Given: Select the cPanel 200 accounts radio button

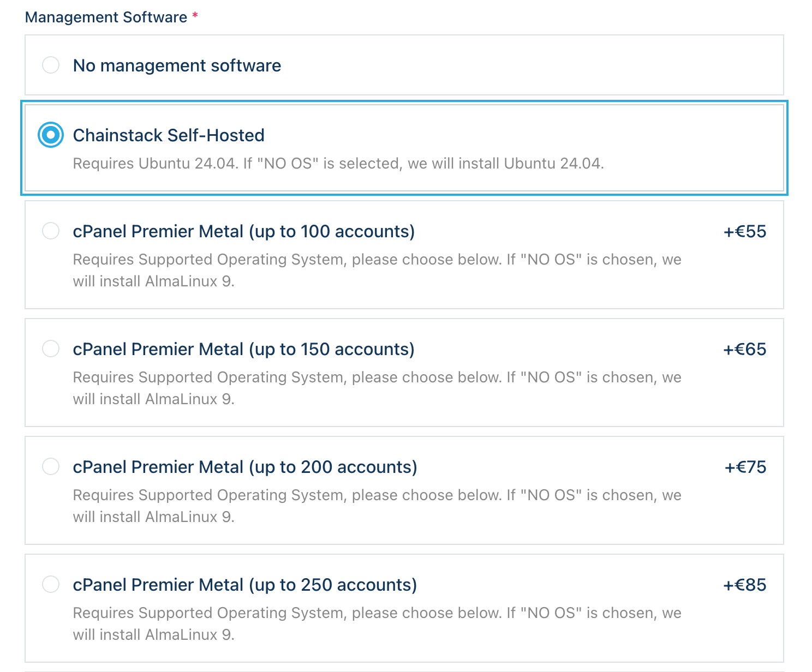Looking at the screenshot, I should point(51,466).
